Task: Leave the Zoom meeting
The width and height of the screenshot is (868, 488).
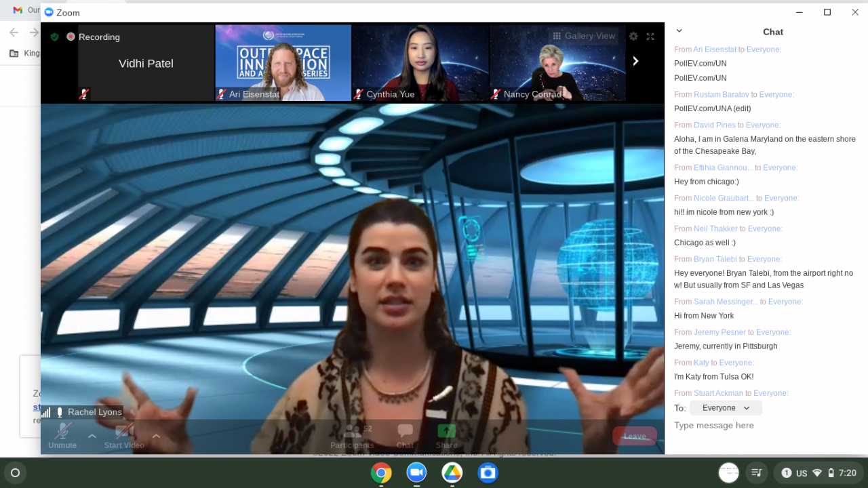Action: click(635, 436)
